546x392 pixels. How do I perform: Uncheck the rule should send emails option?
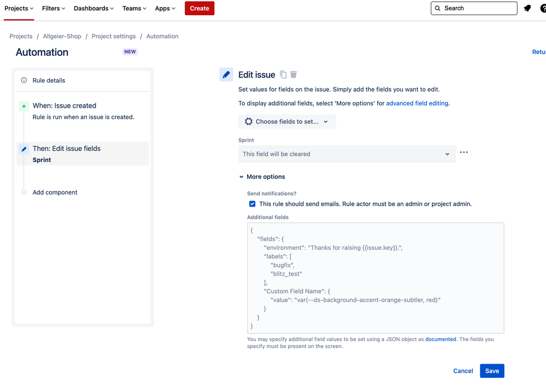click(x=252, y=203)
